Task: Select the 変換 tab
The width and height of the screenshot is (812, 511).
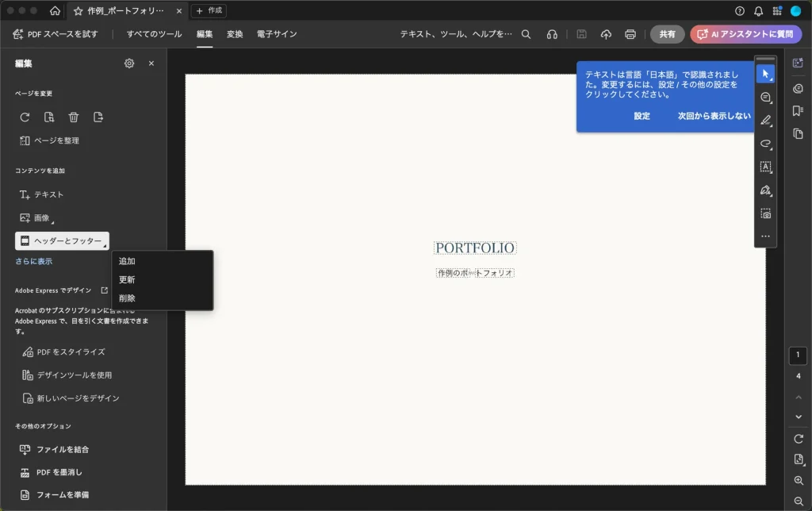Action: [235, 34]
